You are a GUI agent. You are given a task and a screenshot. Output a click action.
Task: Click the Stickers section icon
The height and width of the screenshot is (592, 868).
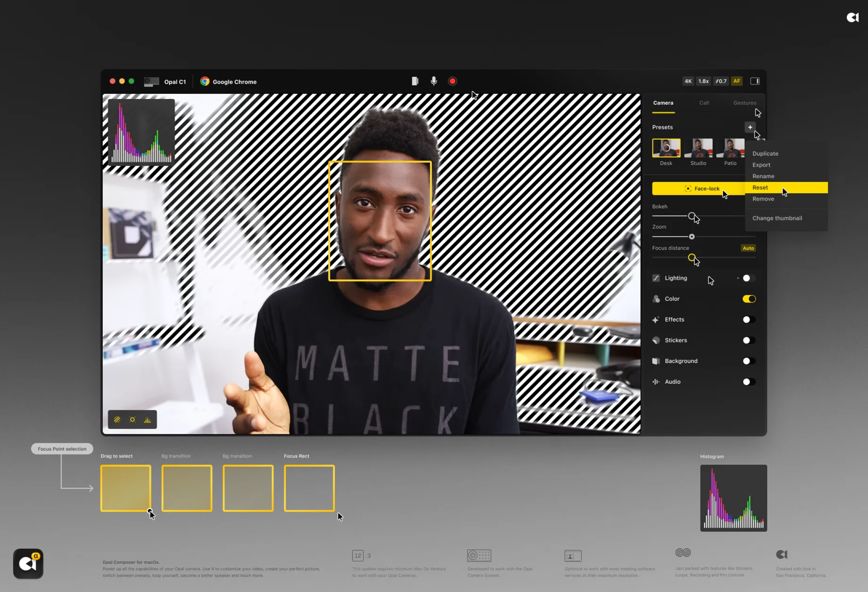(656, 340)
